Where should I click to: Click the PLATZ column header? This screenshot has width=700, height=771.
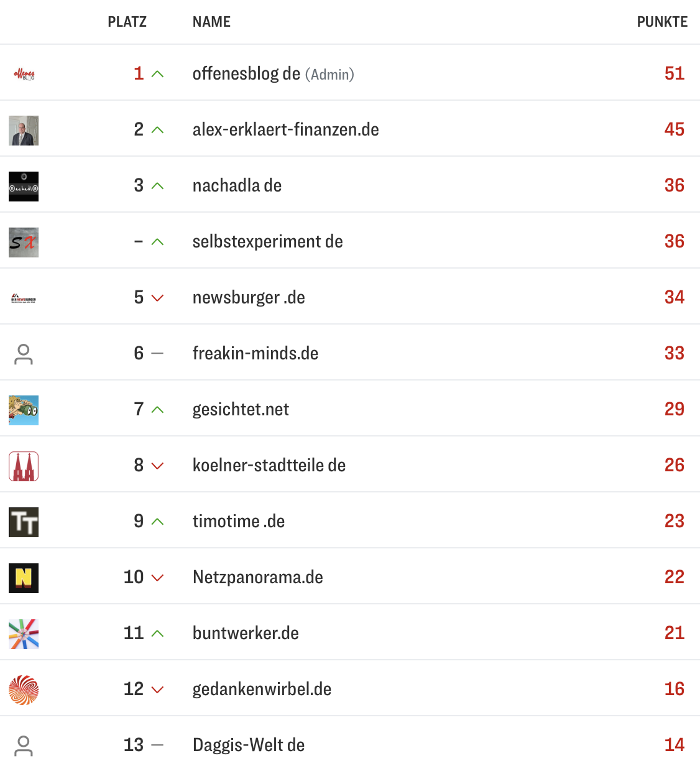[x=127, y=22]
